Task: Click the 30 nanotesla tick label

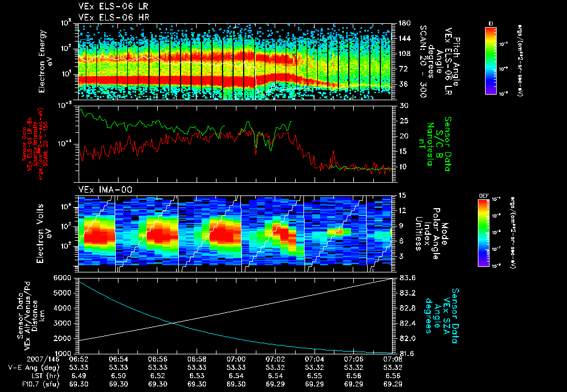Action: (403, 106)
